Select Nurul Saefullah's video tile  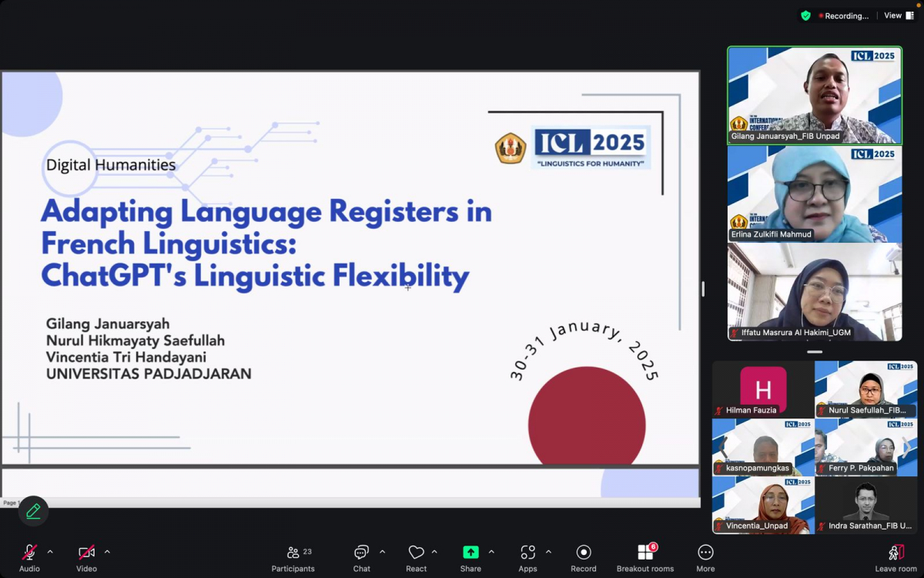coord(866,389)
